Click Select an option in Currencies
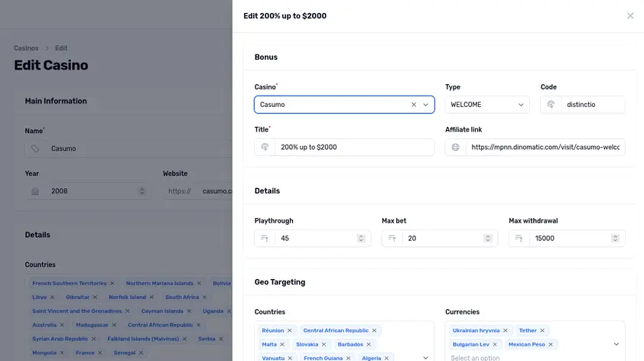The image size is (644, 361). (475, 358)
